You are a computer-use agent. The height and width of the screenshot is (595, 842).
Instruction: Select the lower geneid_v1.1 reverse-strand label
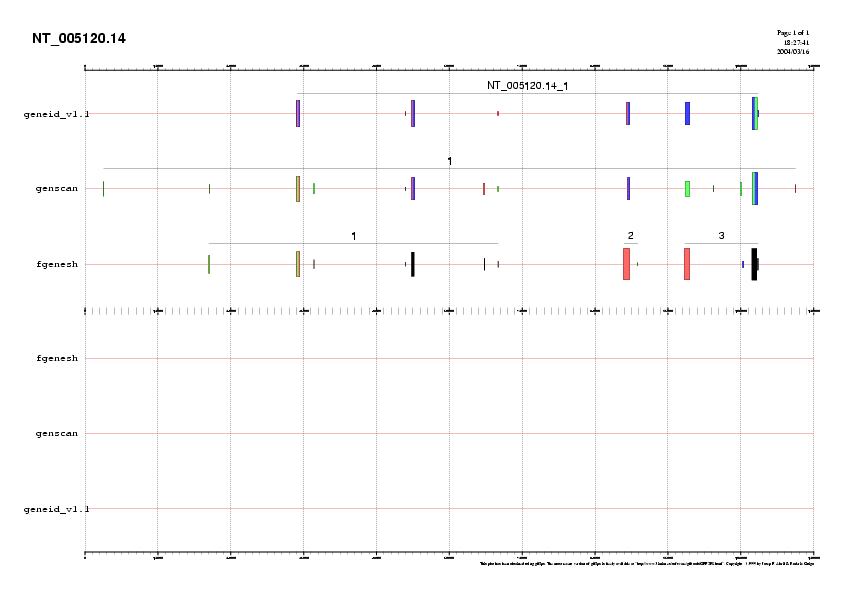(56, 509)
